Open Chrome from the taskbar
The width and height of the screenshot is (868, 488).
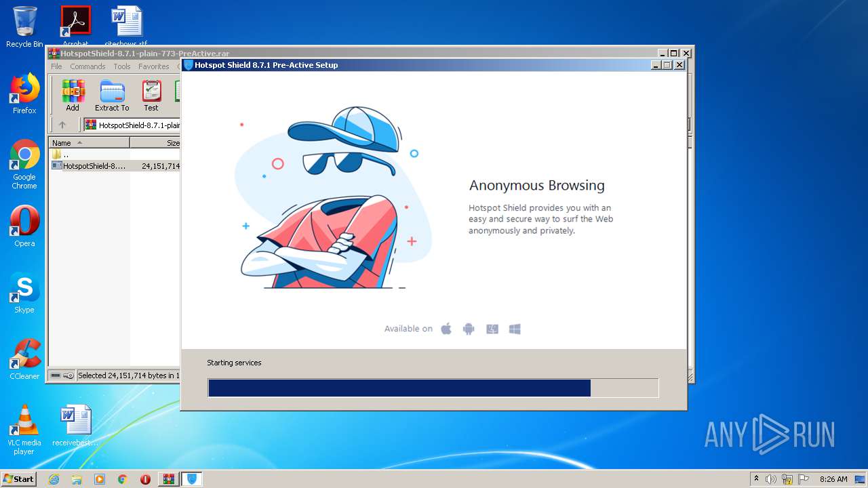click(x=123, y=479)
